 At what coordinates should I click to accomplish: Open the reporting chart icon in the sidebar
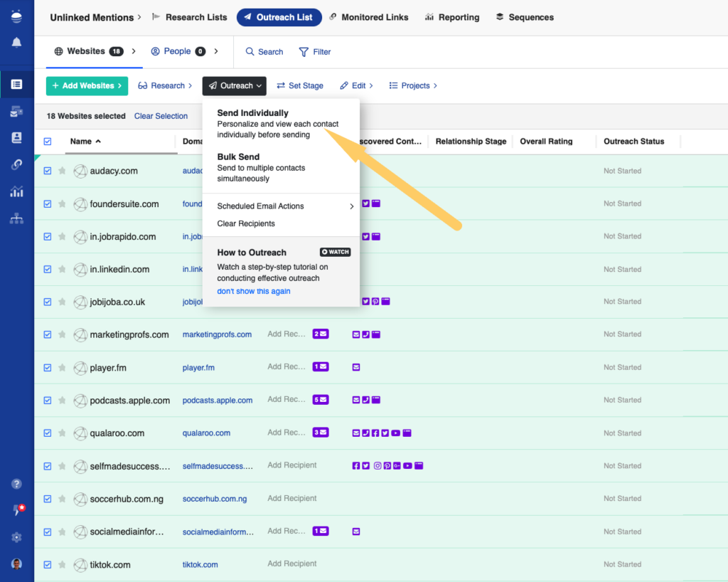click(x=16, y=191)
